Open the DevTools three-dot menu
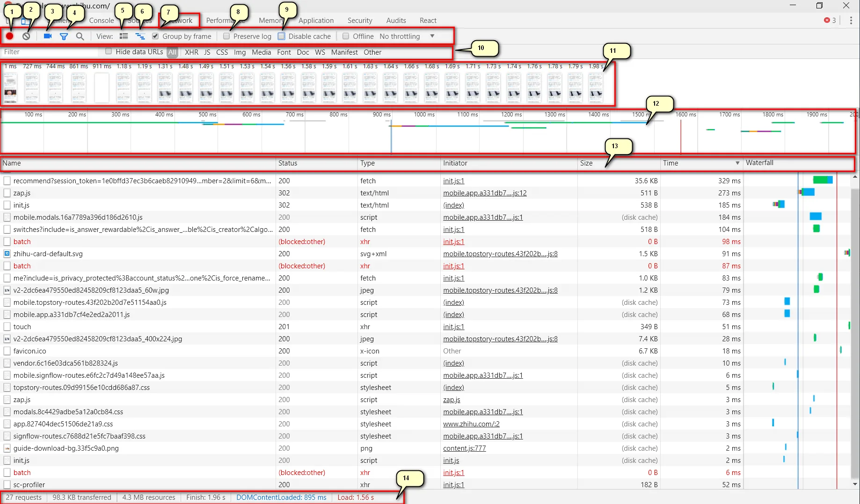Image resolution: width=860 pixels, height=504 pixels. 851,21
